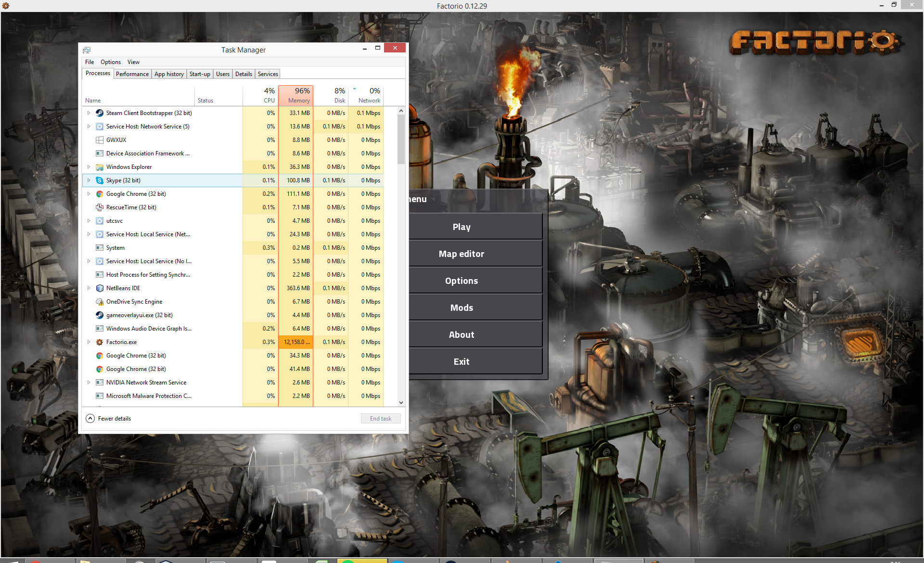This screenshot has width=924, height=563.
Task: Expand the Steam Client Bootstrapper process group
Action: coord(89,113)
